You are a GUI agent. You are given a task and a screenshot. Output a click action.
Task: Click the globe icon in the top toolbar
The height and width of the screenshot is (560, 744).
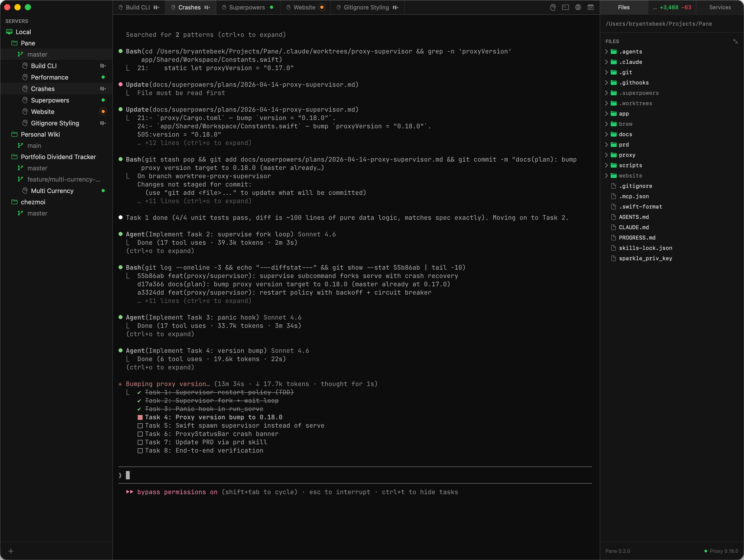[578, 7]
